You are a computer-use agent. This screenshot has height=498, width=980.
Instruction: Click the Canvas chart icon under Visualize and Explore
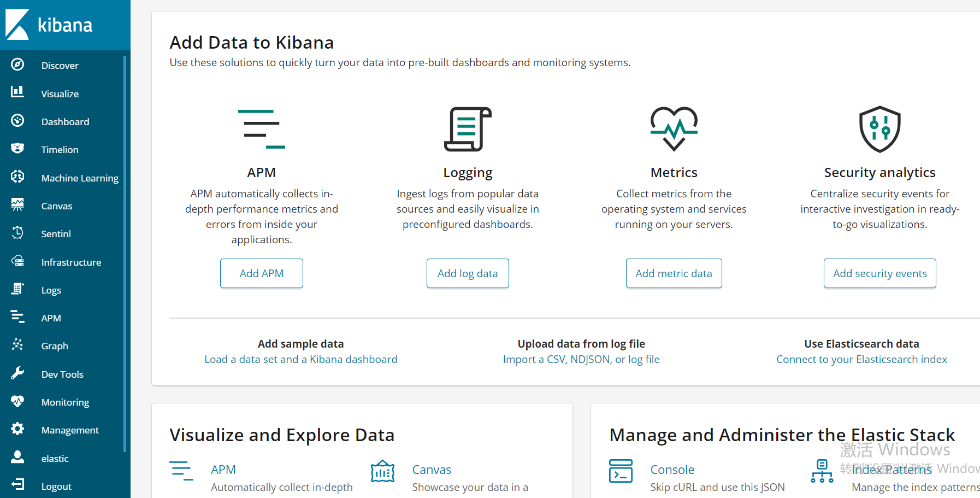382,471
